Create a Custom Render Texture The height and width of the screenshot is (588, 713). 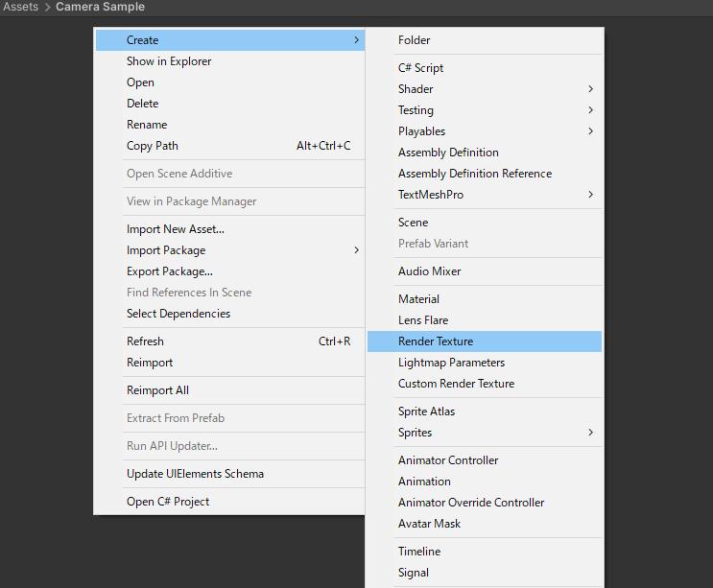[x=485, y=384]
